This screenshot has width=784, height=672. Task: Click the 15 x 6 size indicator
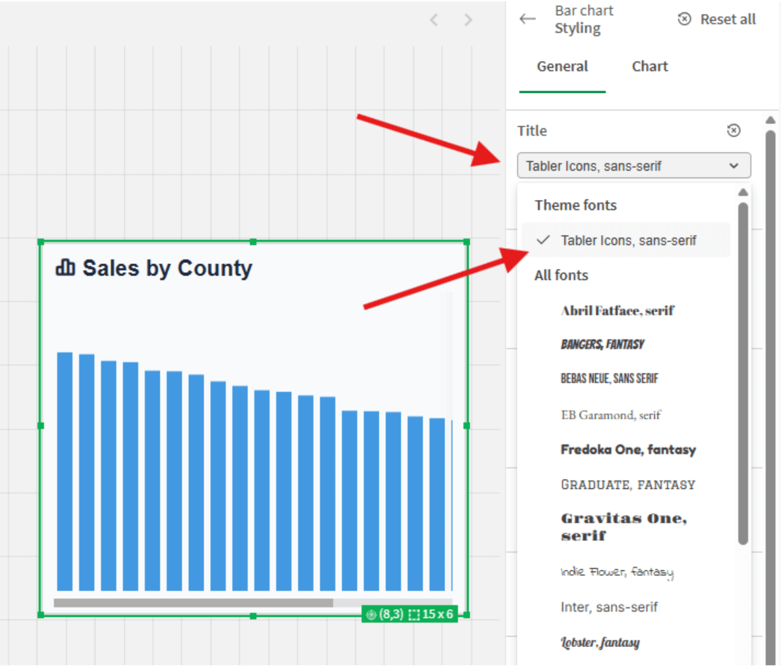click(431, 614)
